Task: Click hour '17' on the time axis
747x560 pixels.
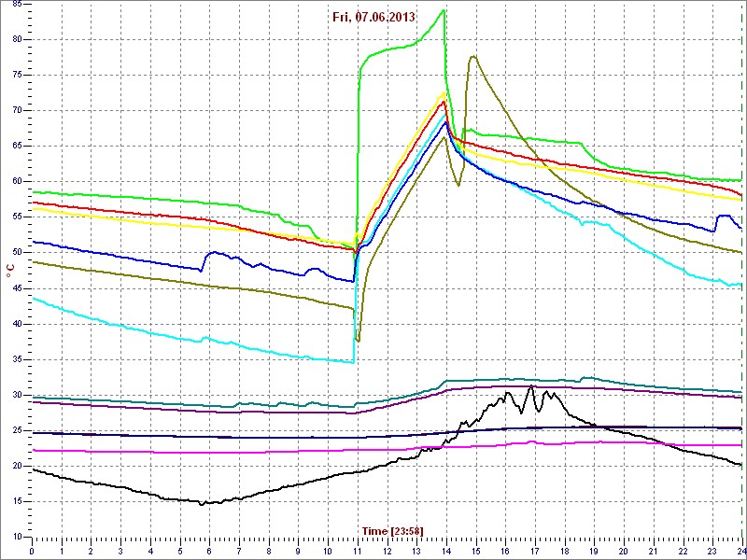Action: (534, 552)
